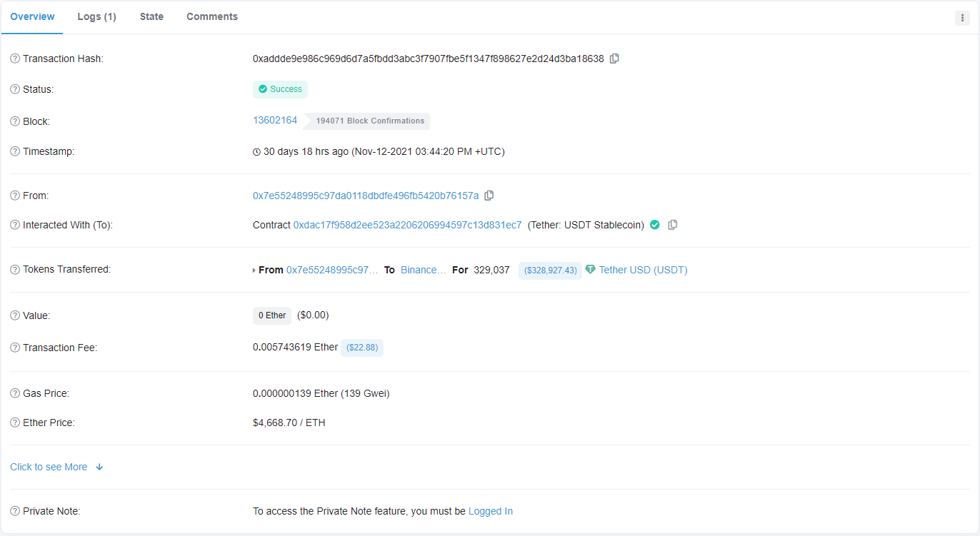This screenshot has height=536, width=980.
Task: Click the $328,927.43 token value badge
Action: [x=550, y=270]
